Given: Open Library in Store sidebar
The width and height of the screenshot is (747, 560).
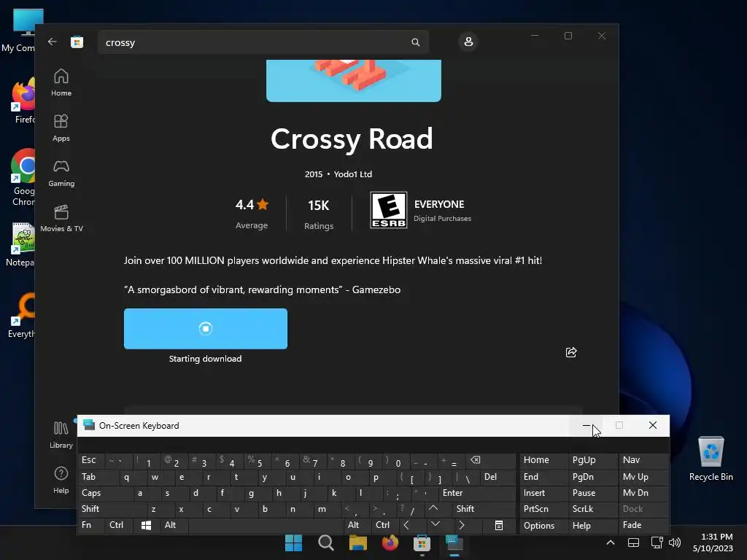Looking at the screenshot, I should (61, 435).
